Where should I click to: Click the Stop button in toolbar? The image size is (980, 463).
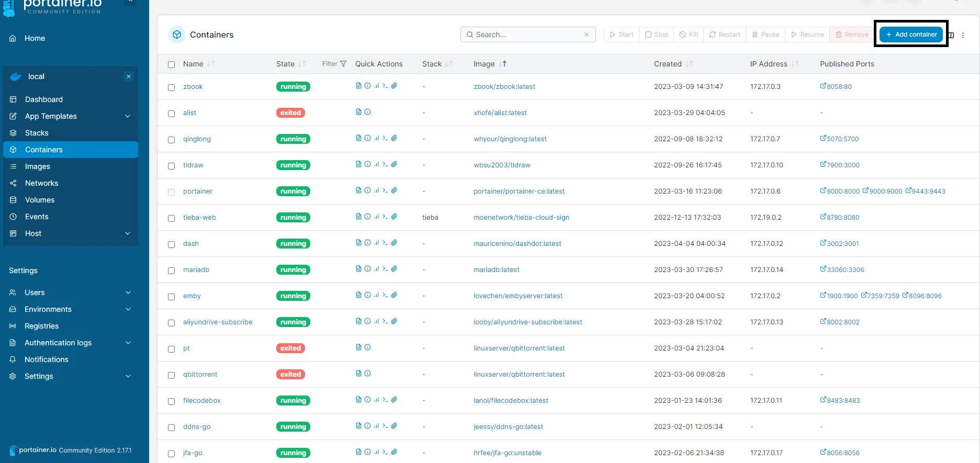(657, 35)
